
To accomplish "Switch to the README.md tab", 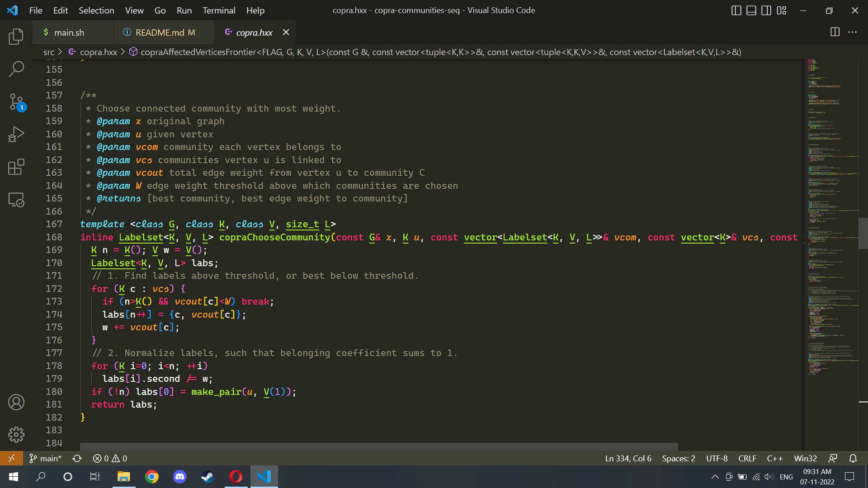I will tap(160, 33).
